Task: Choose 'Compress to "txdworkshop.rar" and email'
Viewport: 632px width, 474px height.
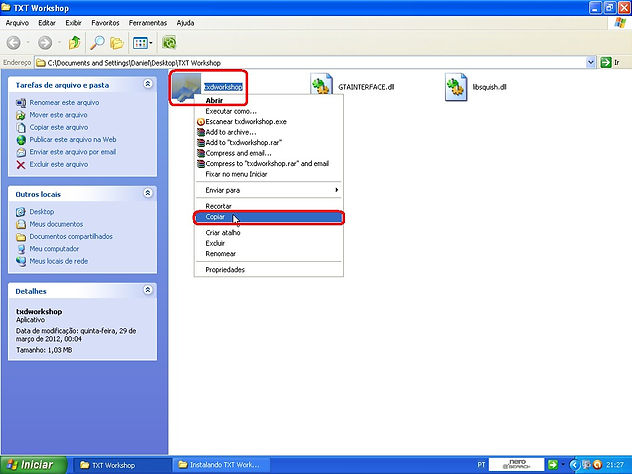Action: tap(268, 164)
